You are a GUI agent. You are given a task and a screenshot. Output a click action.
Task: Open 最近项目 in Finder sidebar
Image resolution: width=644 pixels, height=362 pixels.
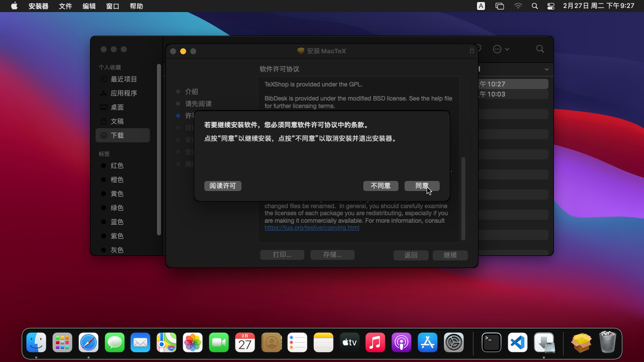coord(123,79)
